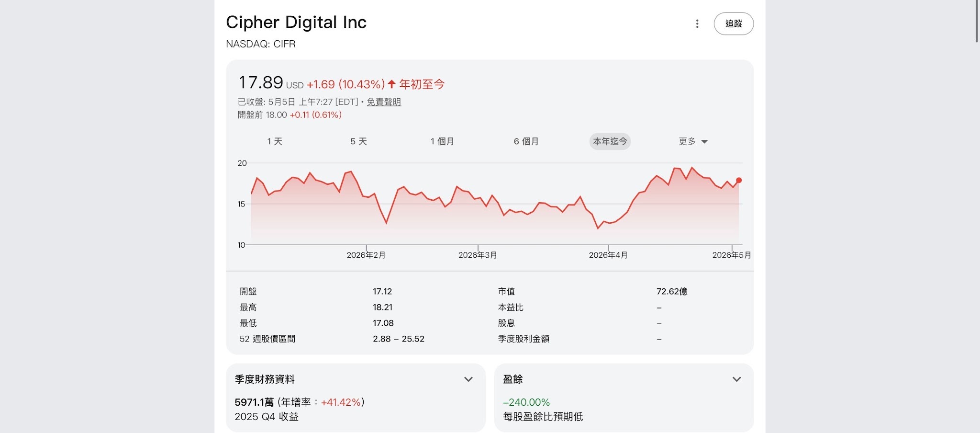
Task: Click the 追蹤 follow button
Action: coord(734,24)
